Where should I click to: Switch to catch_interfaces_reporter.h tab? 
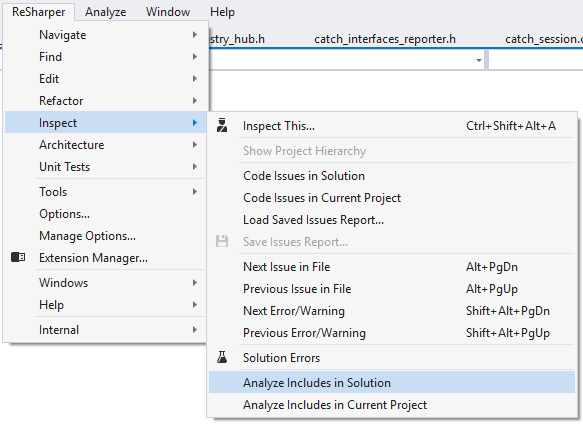pyautogui.click(x=385, y=39)
